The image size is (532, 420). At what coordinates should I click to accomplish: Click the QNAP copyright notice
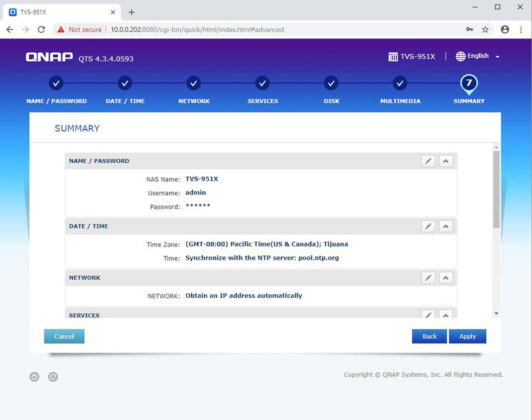click(x=424, y=375)
